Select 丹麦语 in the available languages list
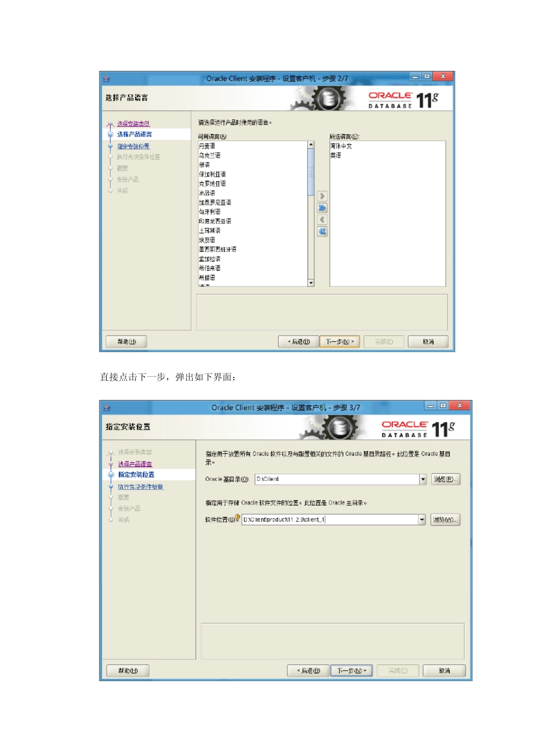Image resolution: width=534 pixels, height=756 pixels. (x=207, y=146)
